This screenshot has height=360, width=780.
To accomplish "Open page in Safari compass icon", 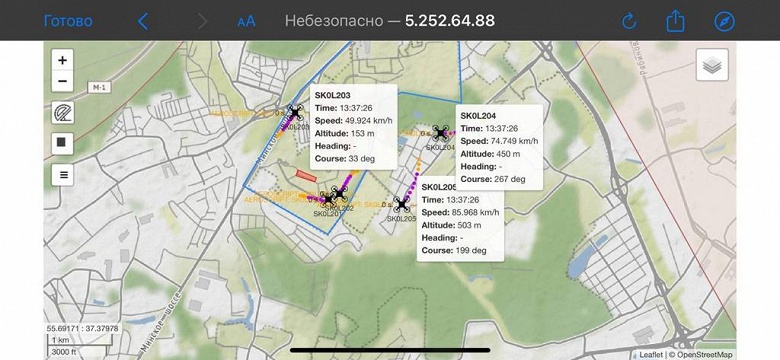I will point(724,21).
